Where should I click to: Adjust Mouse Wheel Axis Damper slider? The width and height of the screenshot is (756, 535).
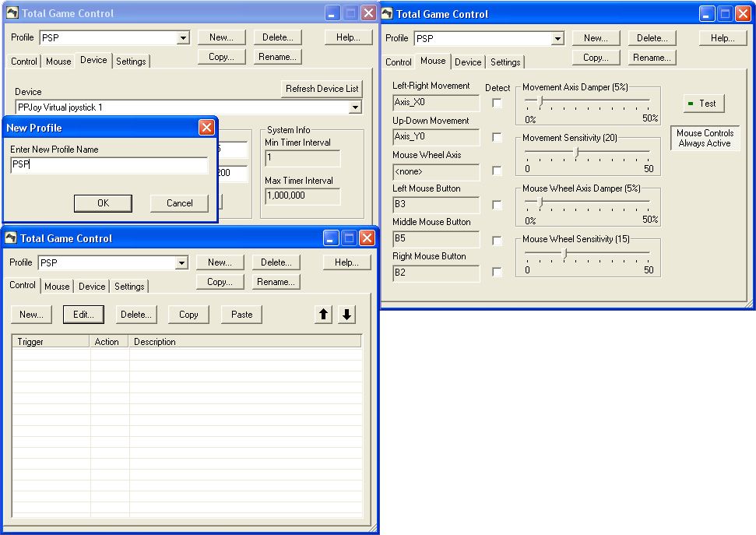tap(541, 202)
